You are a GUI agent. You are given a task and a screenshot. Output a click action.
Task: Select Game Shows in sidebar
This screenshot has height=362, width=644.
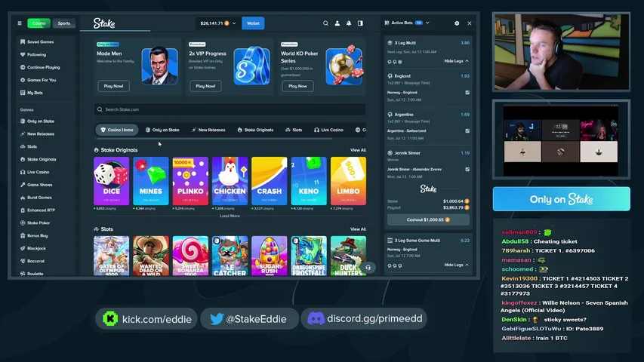pyautogui.click(x=36, y=185)
